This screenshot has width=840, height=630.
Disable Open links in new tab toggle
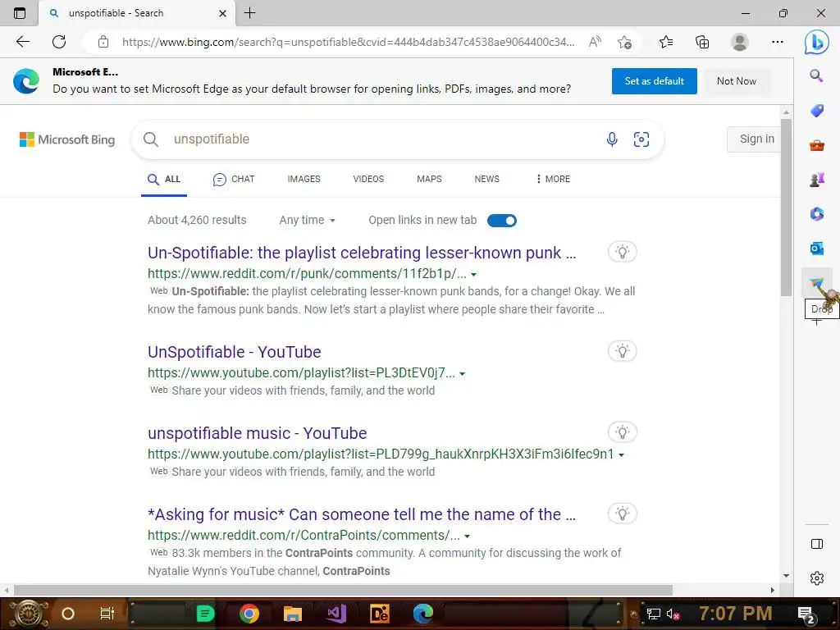coord(502,220)
